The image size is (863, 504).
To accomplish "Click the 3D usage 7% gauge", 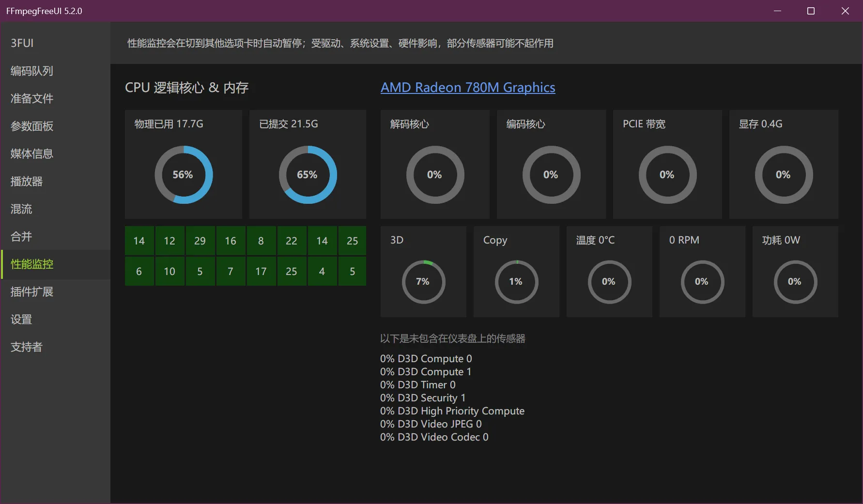I will click(x=423, y=282).
